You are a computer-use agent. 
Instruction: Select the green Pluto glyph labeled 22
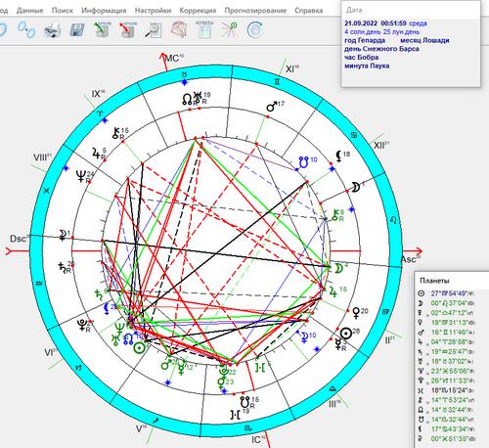pyautogui.click(x=223, y=372)
